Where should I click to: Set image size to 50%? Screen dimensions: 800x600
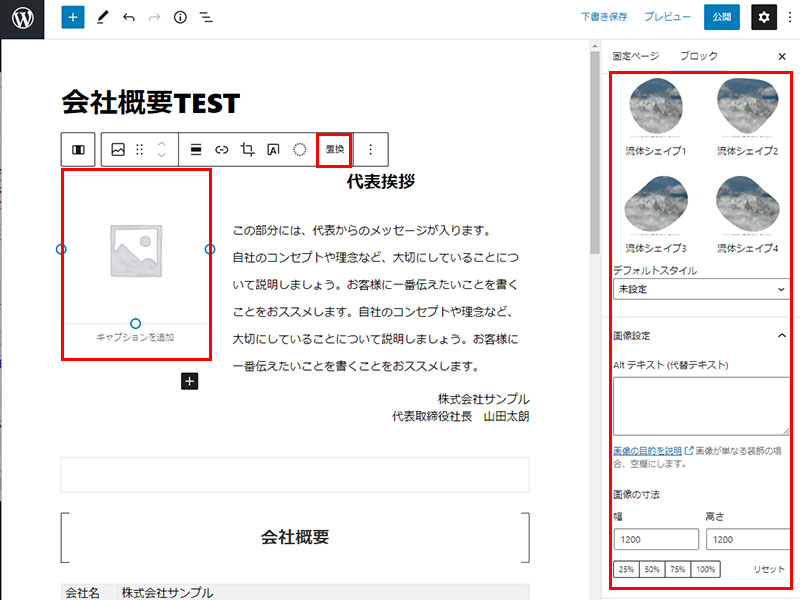click(651, 569)
